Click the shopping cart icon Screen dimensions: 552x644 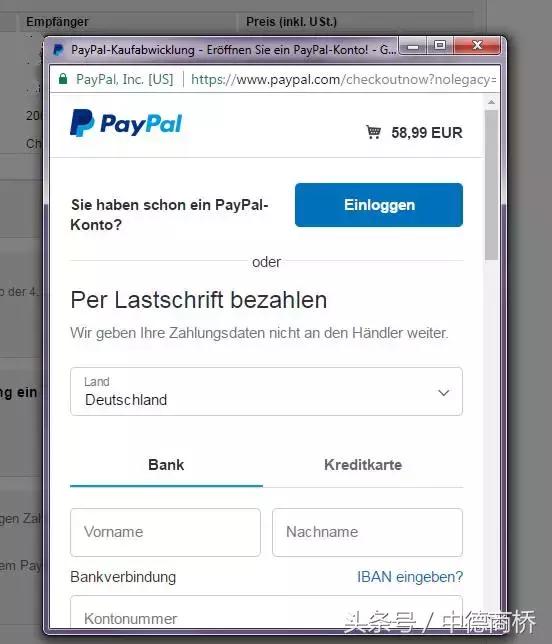(373, 132)
